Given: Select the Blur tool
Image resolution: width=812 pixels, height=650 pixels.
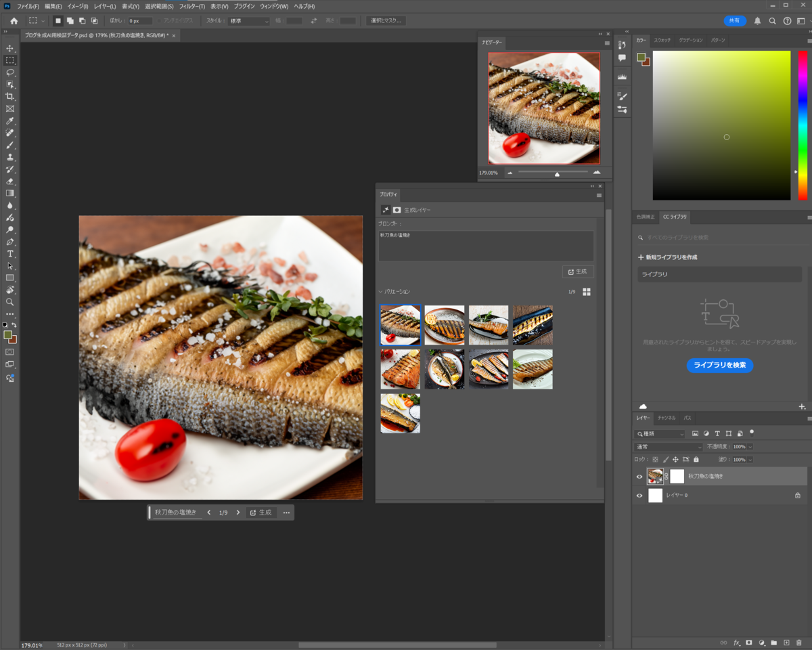Looking at the screenshot, I should coord(10,205).
